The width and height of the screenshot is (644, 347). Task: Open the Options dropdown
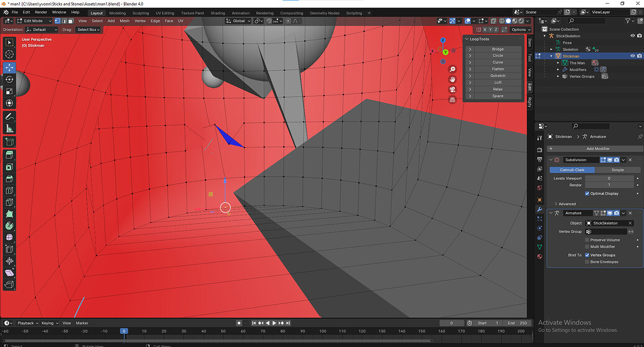click(521, 30)
